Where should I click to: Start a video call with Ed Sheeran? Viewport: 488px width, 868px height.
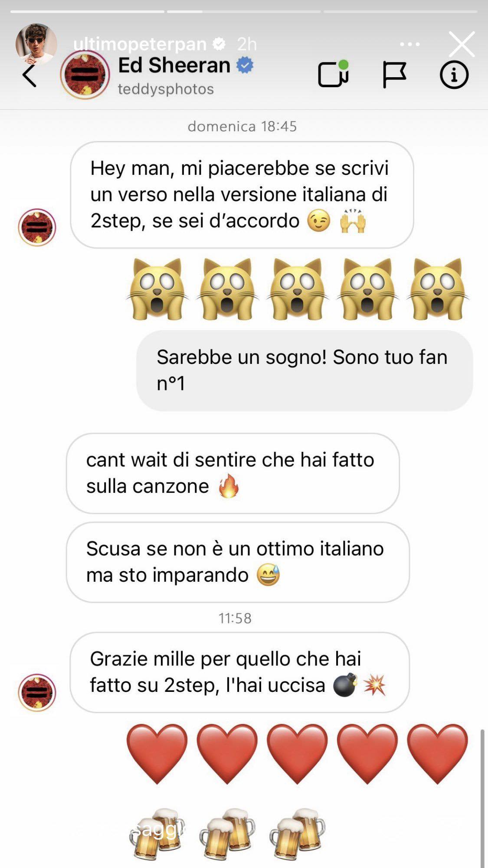(333, 74)
